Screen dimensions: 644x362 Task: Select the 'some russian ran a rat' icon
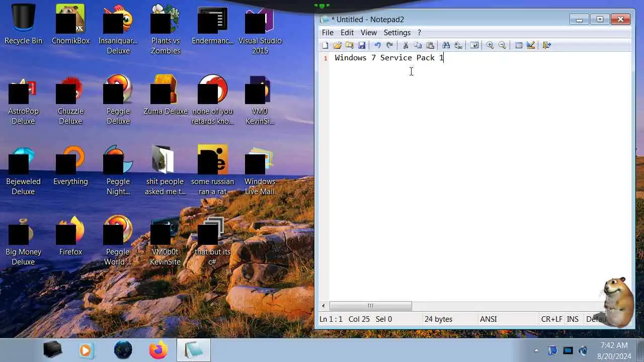tap(213, 171)
